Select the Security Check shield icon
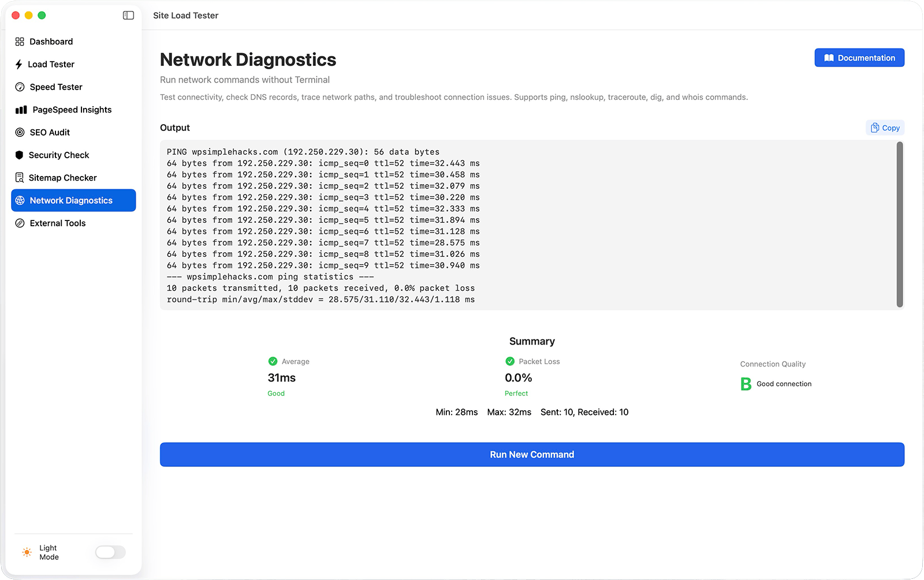The height and width of the screenshot is (580, 924). tap(19, 155)
